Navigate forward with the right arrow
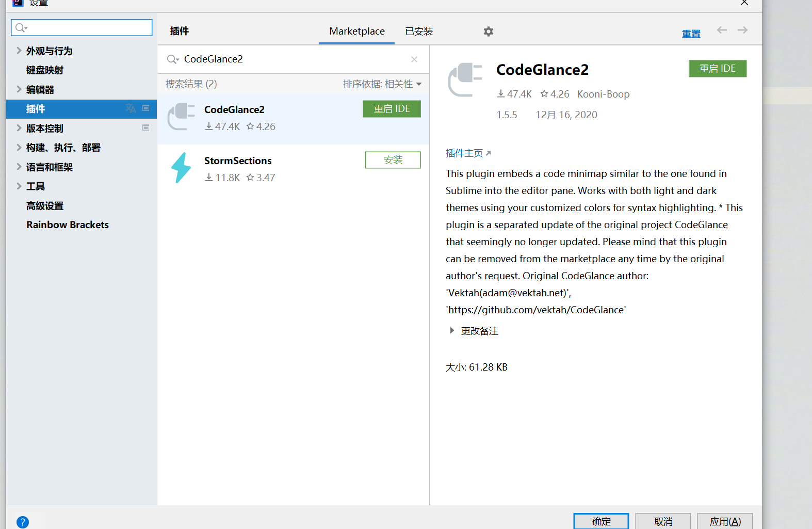 pos(742,30)
